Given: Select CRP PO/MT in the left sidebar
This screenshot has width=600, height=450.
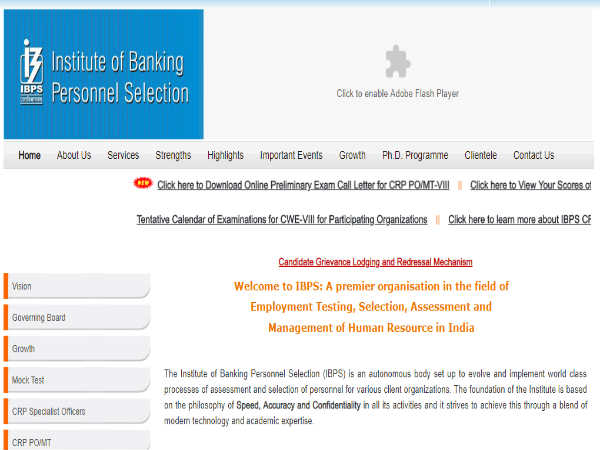Looking at the screenshot, I should pyautogui.click(x=77, y=440).
